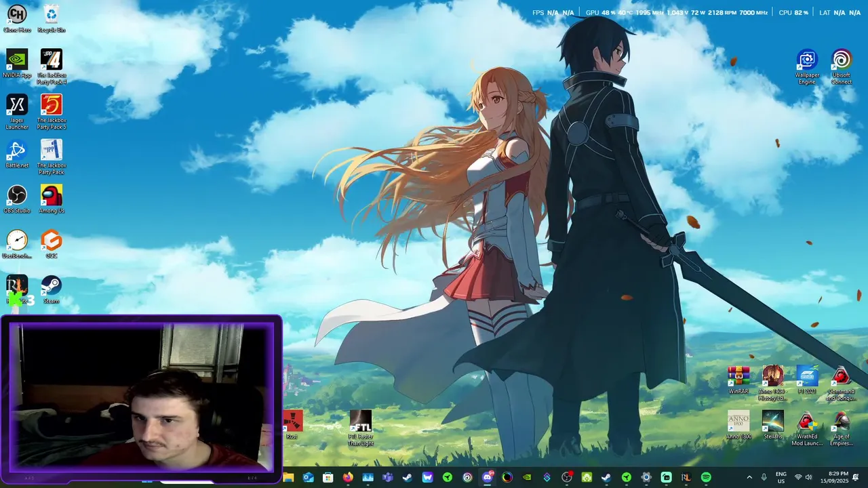Open the ENG US language switcher
The image size is (868, 488).
click(x=781, y=477)
